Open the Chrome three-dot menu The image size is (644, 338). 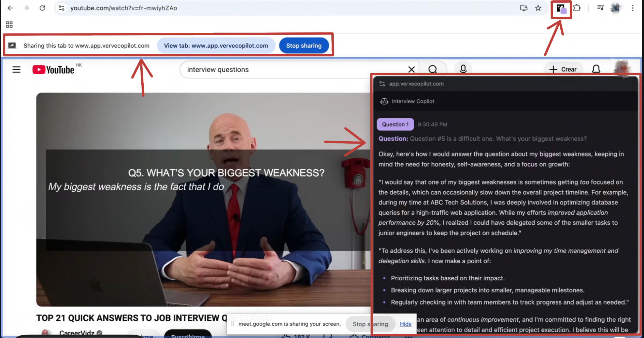(632, 8)
